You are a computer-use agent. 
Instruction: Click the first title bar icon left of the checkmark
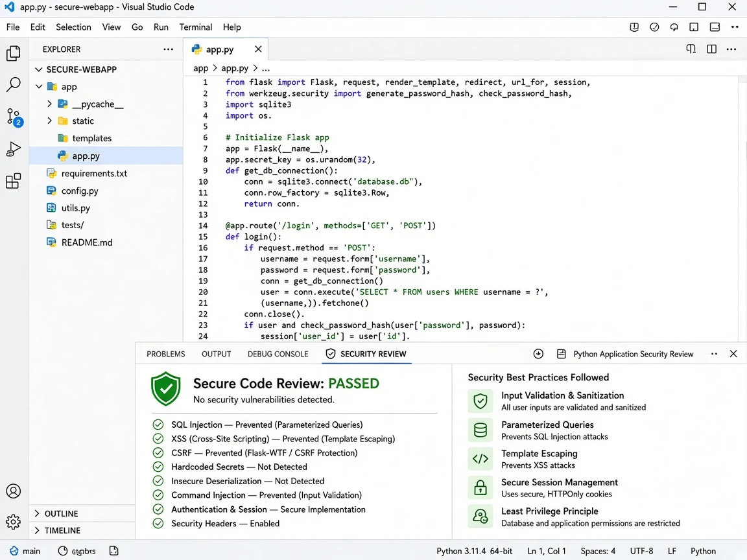tap(634, 27)
